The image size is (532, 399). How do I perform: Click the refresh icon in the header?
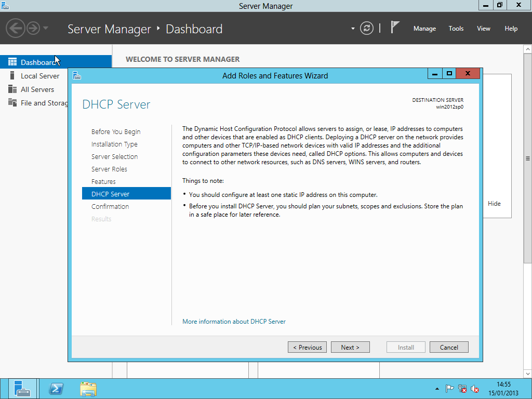(367, 28)
